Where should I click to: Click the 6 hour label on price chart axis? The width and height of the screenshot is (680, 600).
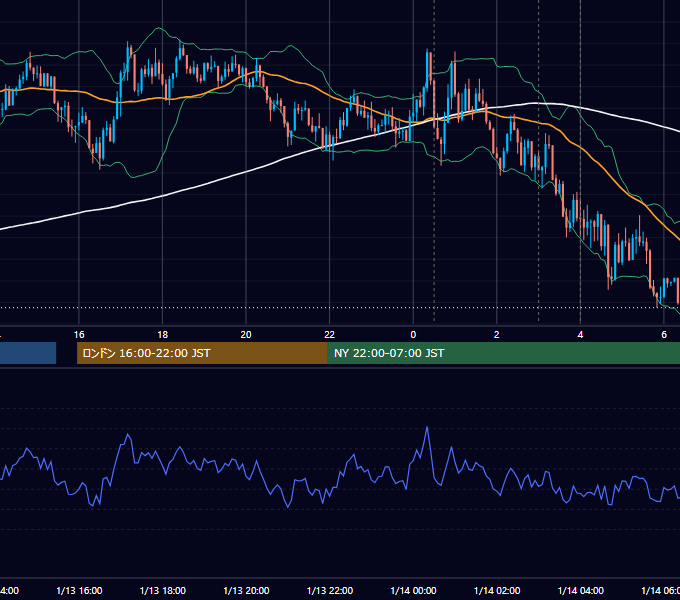point(664,335)
